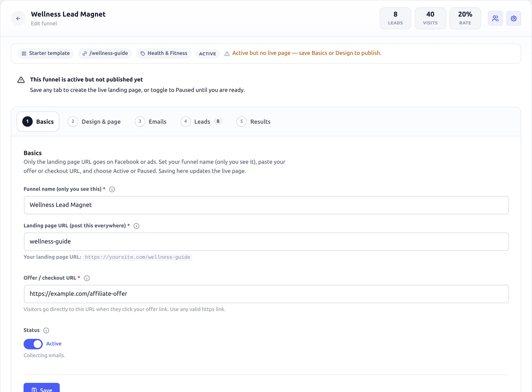Click the small warning icon beside Active but no live page

pos(227,54)
